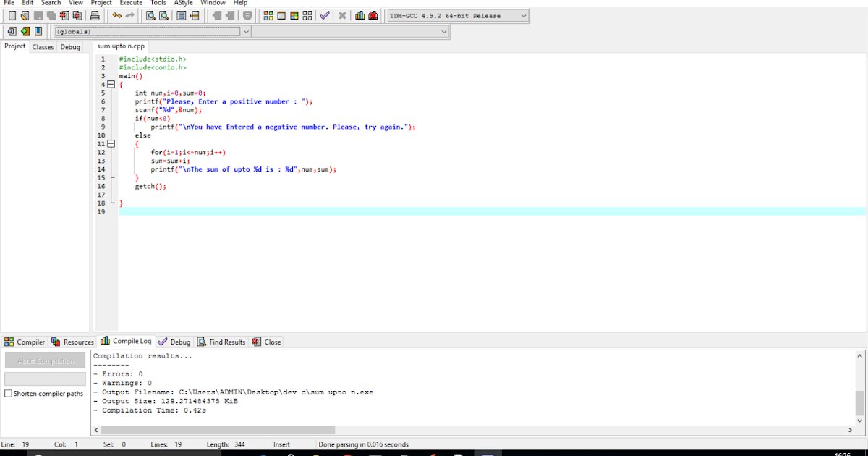Save the current file
868x456 pixels.
point(37,14)
